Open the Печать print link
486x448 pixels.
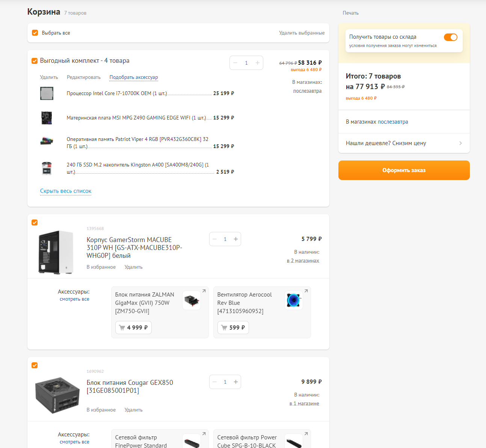click(351, 13)
